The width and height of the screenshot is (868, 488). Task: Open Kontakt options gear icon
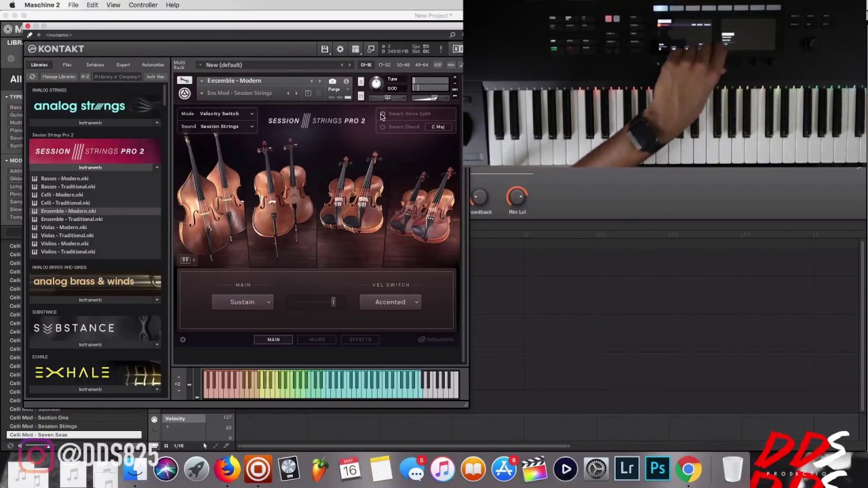tap(340, 49)
